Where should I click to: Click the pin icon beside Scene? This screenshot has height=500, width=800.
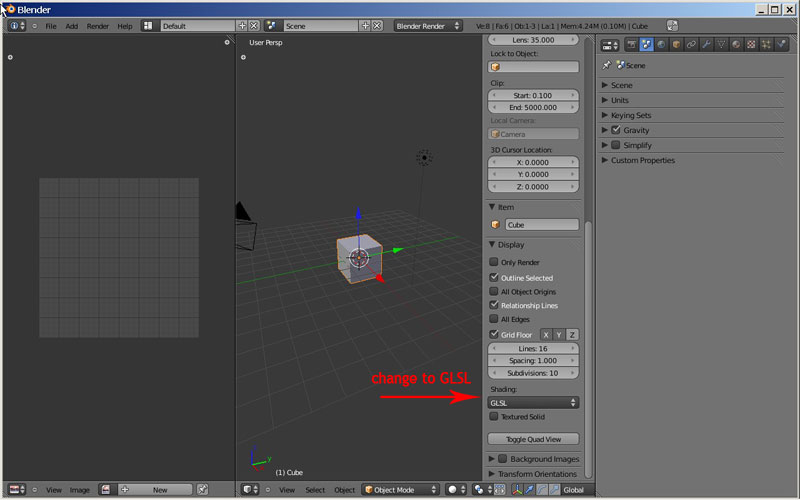(x=607, y=66)
